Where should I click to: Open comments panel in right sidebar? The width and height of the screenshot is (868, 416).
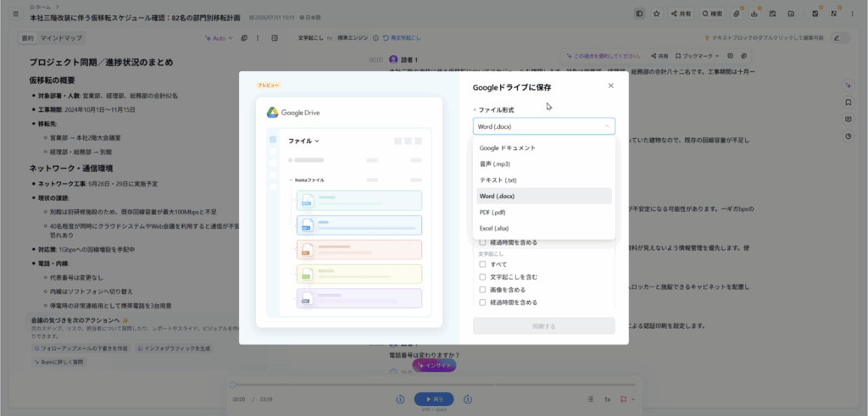pyautogui.click(x=848, y=119)
